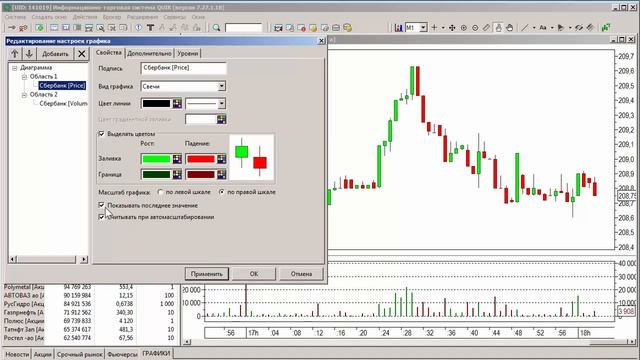This screenshot has height=360, width=640.
Task: Delete selected item with the X button
Action: click(82, 53)
